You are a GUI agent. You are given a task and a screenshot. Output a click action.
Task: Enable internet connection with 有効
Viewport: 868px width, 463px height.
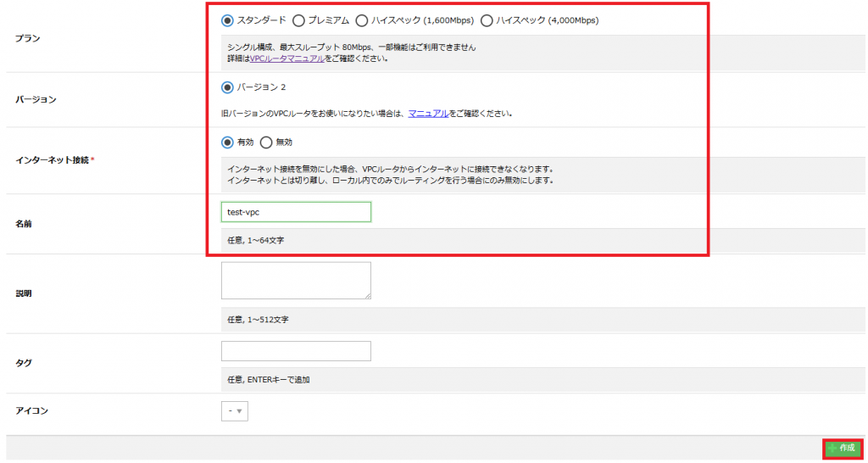click(x=227, y=142)
